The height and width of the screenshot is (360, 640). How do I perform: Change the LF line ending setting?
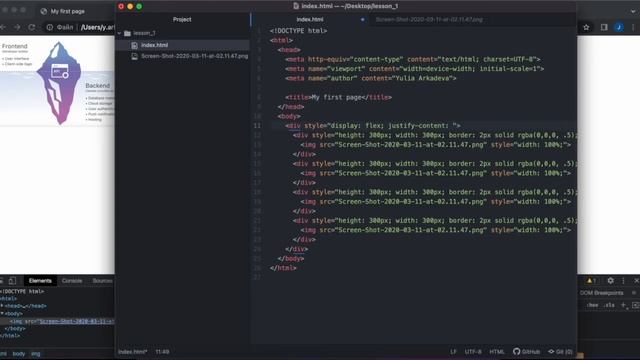[453, 351]
